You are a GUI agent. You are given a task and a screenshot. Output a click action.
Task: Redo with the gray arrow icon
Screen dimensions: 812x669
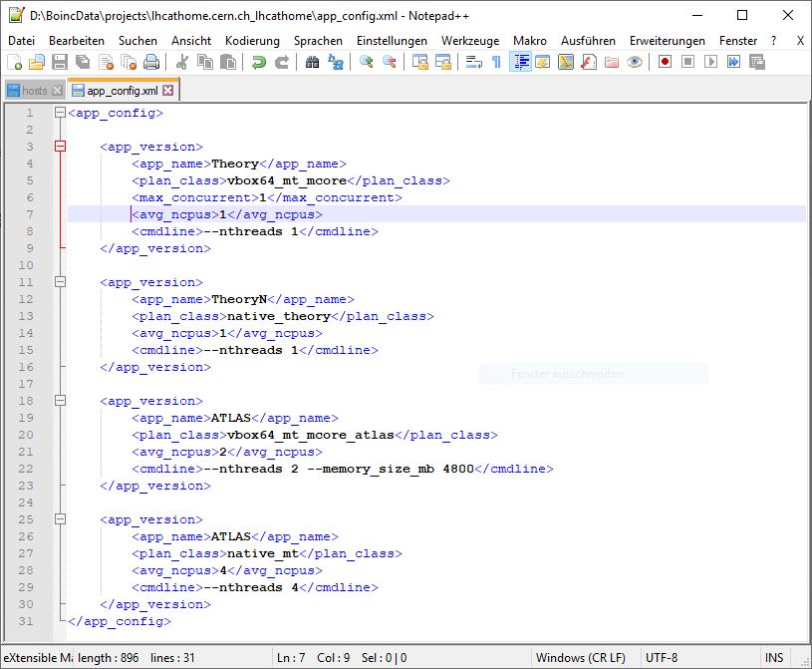click(281, 62)
